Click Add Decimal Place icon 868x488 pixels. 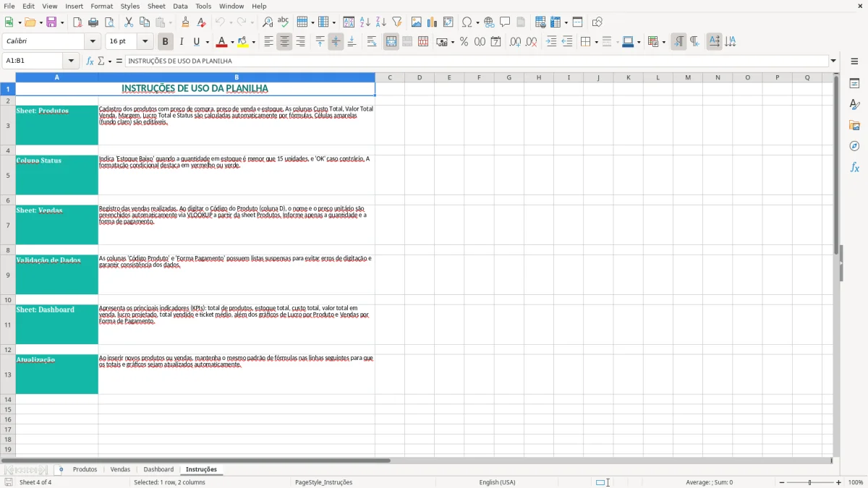(x=515, y=42)
